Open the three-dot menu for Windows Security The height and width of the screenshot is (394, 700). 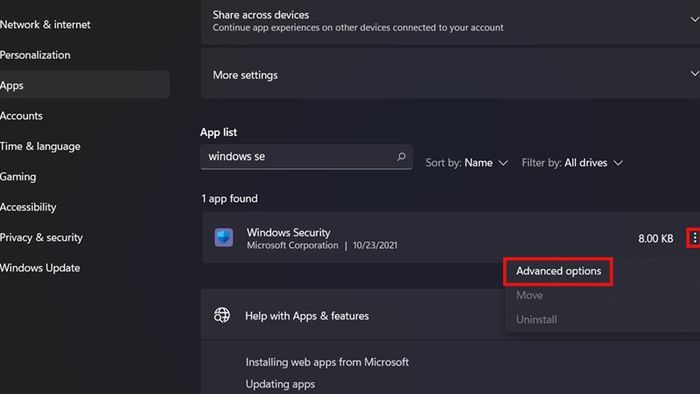[694, 238]
